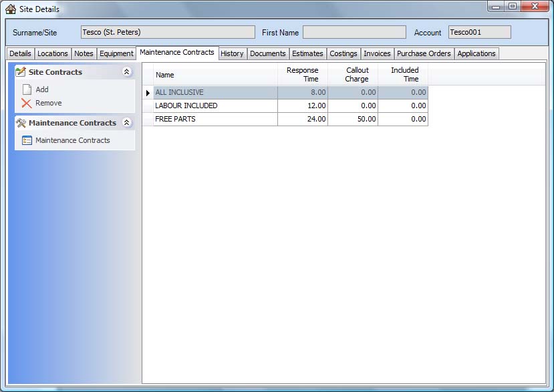Go to the Purchase Orders tab
Screen dimensions: 554x392
click(424, 54)
